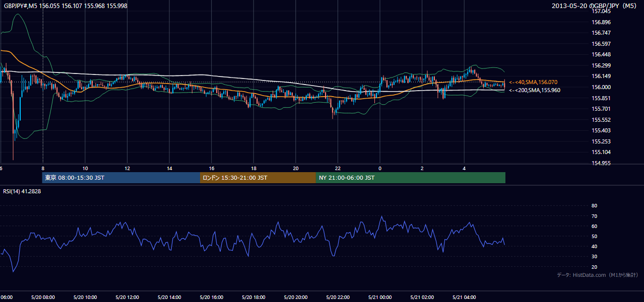
Task: Click RSI scale label 30
Action: click(x=594, y=257)
